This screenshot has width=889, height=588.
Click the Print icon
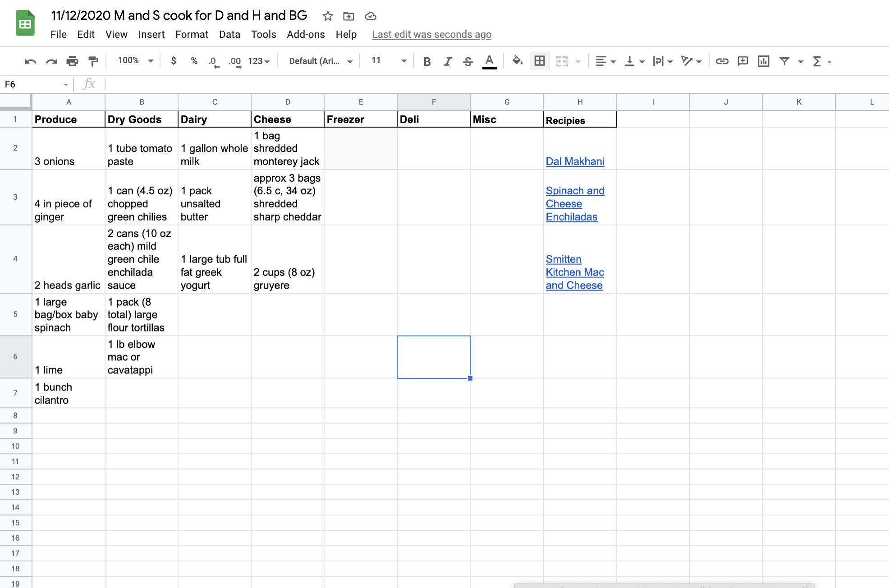tap(72, 61)
